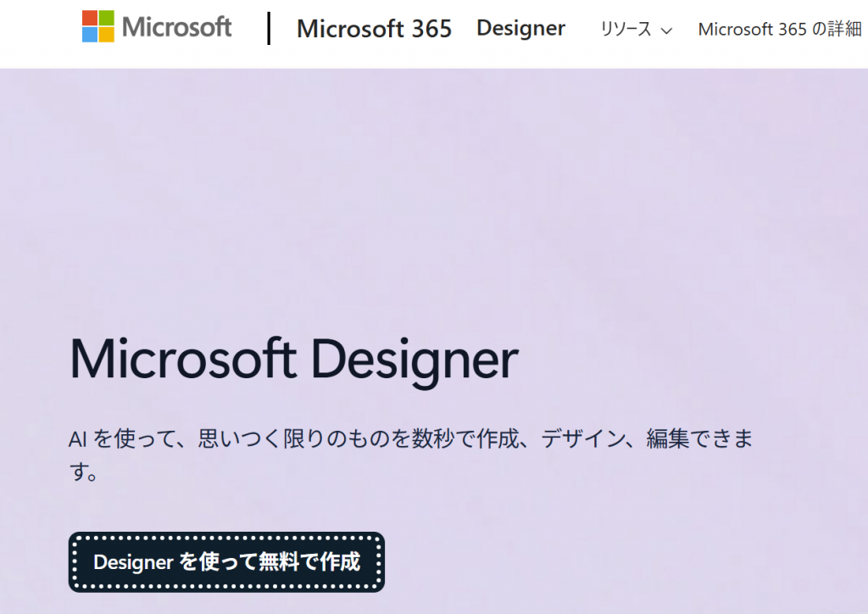
Task: Click the AI を使って description text
Action: (411, 455)
